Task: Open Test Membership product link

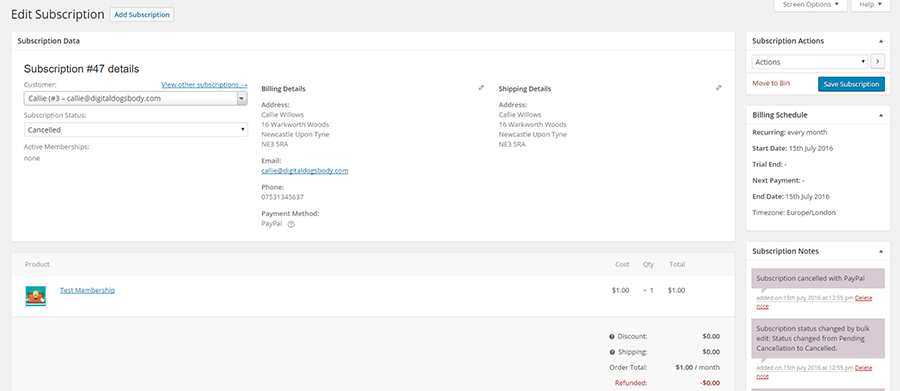Action: (x=87, y=291)
